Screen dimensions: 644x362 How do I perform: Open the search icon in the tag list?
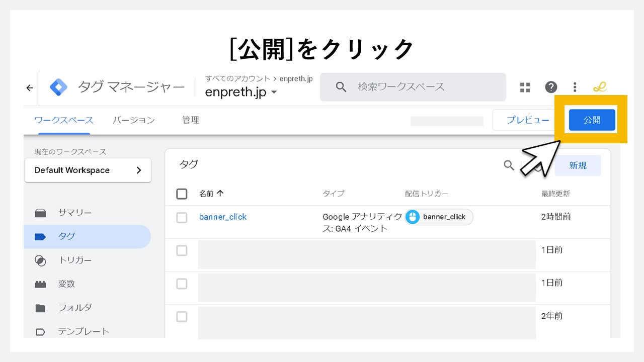(x=509, y=165)
